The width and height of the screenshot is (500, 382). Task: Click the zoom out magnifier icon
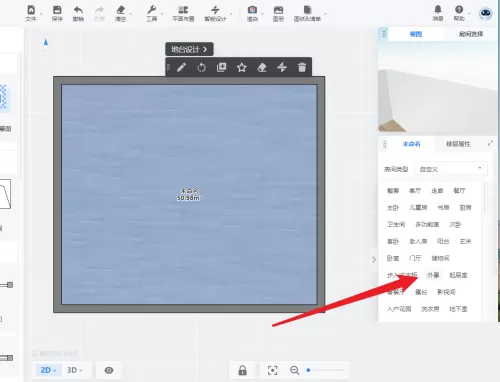(294, 370)
